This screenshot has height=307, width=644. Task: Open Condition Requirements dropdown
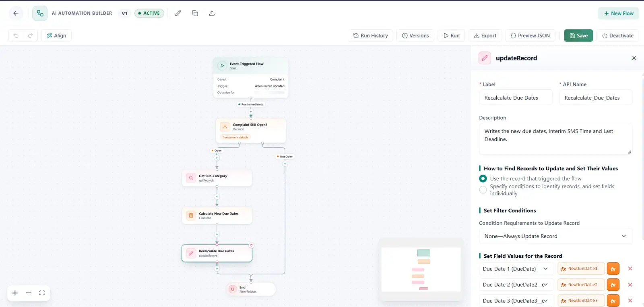pos(555,236)
